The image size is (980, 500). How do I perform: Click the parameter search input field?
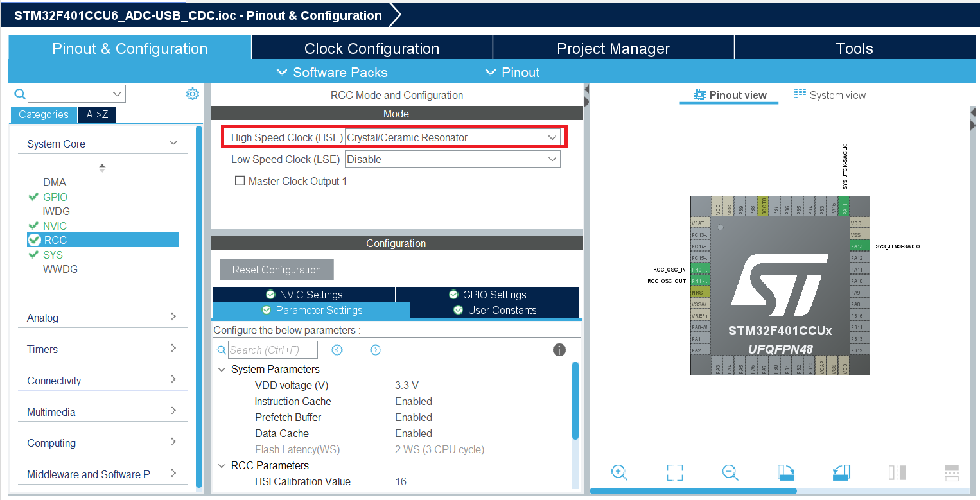(x=273, y=350)
